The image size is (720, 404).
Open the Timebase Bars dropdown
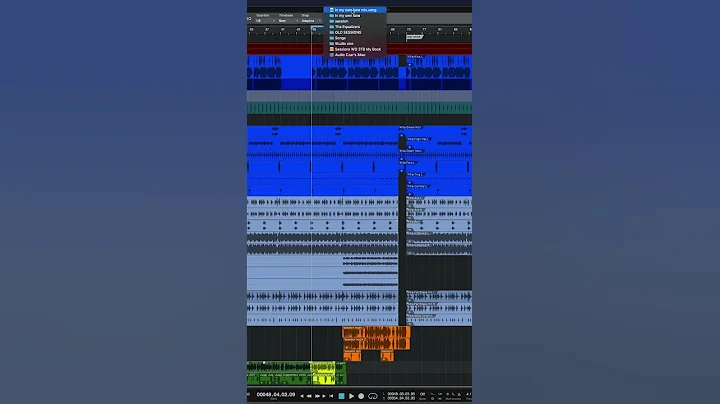(288, 21)
